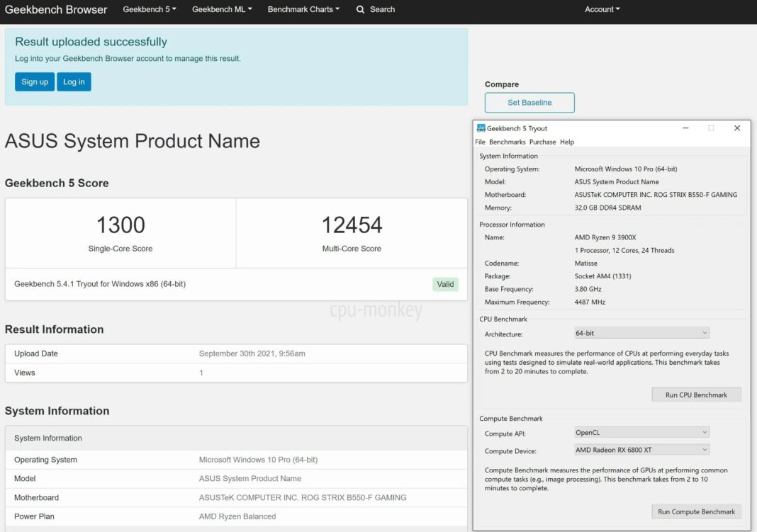Click the Set Baseline button
Viewport: 757px width, 532px height.
pos(529,103)
